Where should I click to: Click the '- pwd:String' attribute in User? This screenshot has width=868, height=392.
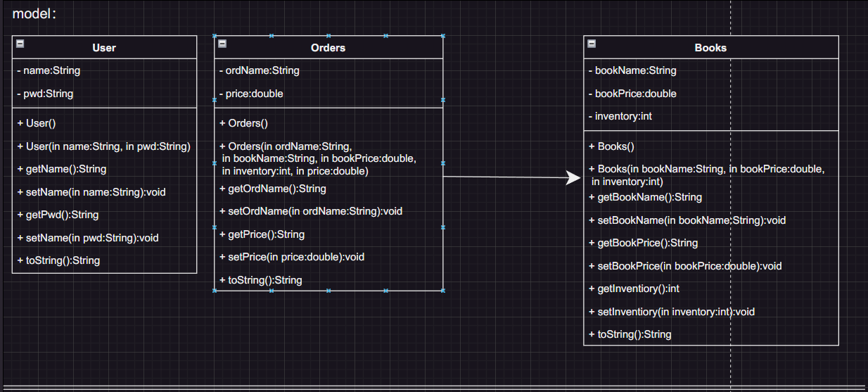(45, 94)
